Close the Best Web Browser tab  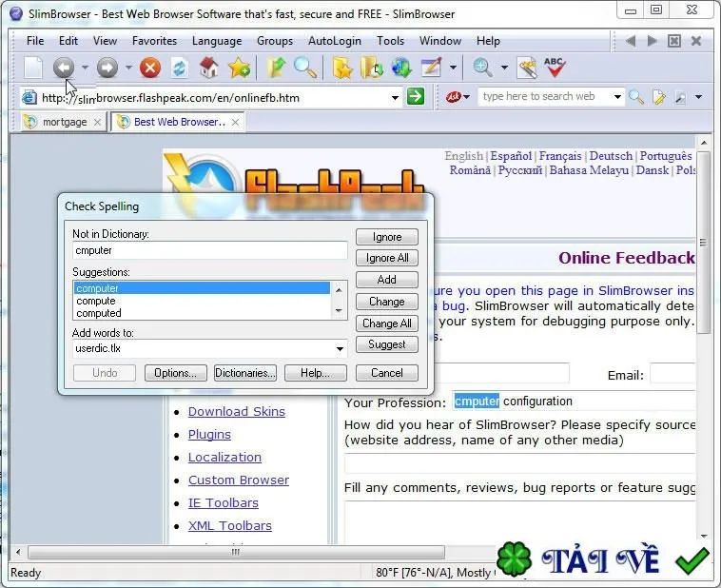coord(236,122)
